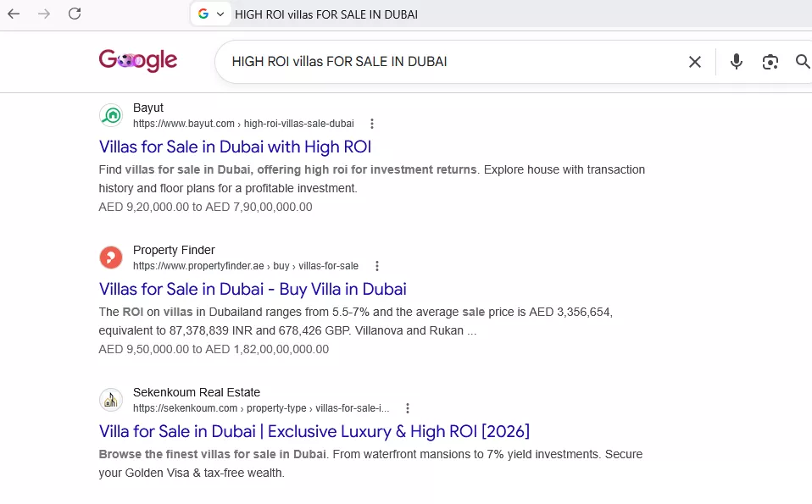The image size is (812, 504).
Task: Click inside the Google search box text
Action: [339, 62]
